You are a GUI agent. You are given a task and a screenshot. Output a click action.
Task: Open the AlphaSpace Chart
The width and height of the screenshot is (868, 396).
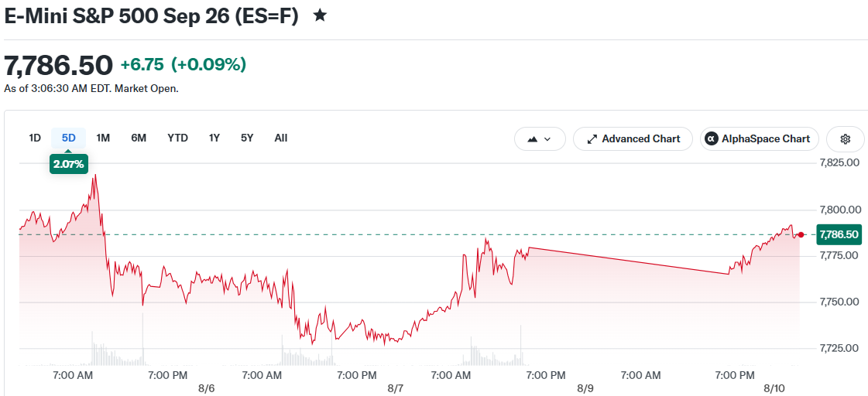point(759,138)
